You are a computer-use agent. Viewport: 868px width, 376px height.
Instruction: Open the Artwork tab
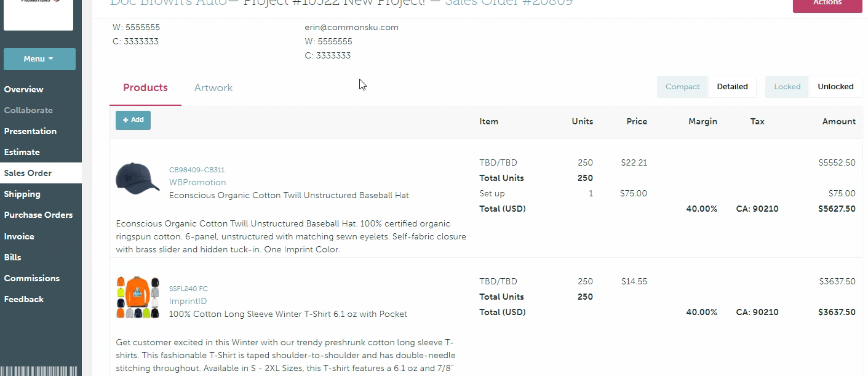(x=213, y=87)
